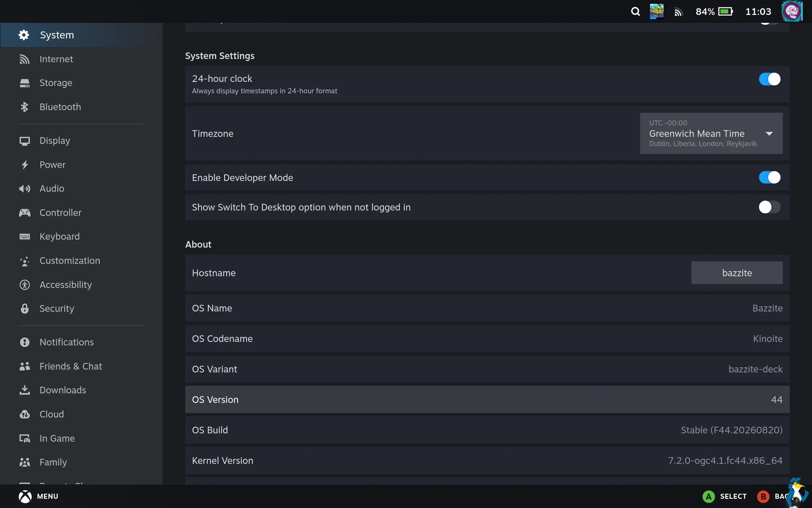Open the Controller settings section
Image resolution: width=812 pixels, height=508 pixels.
(81, 213)
